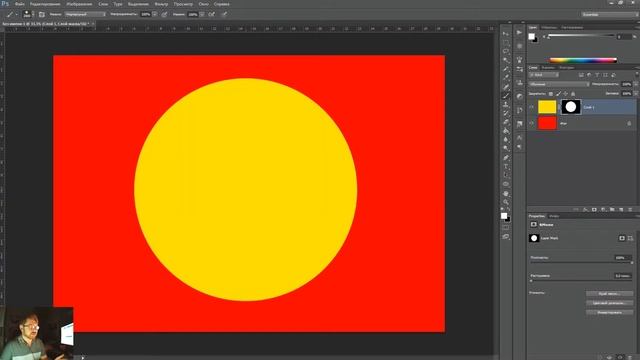Toggle lock position in Layers panel
This screenshot has height=360, width=640.
(565, 94)
